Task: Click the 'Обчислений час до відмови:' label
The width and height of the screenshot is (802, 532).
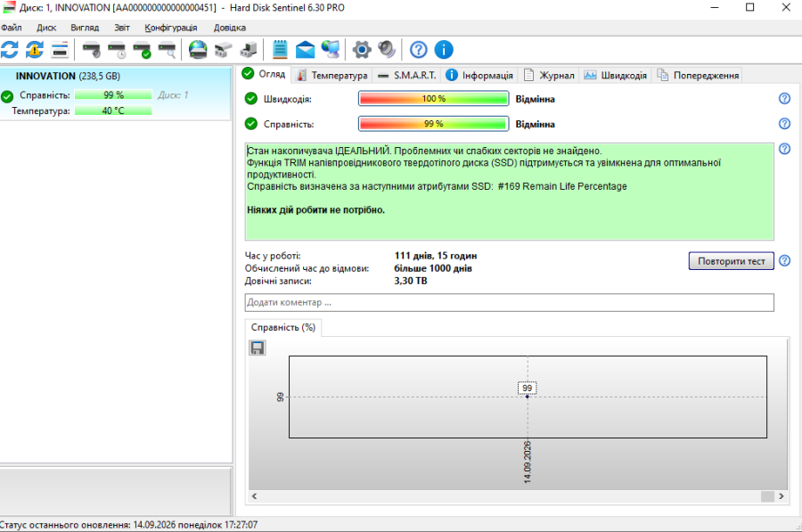Action: [307, 268]
